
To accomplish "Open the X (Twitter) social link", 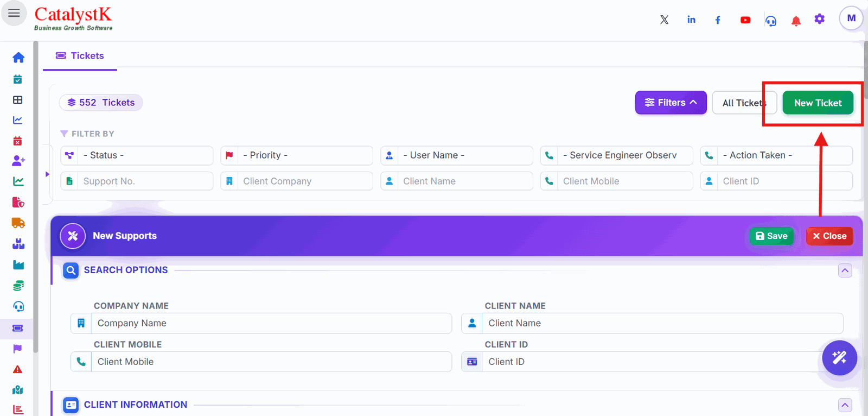I will coord(664,20).
